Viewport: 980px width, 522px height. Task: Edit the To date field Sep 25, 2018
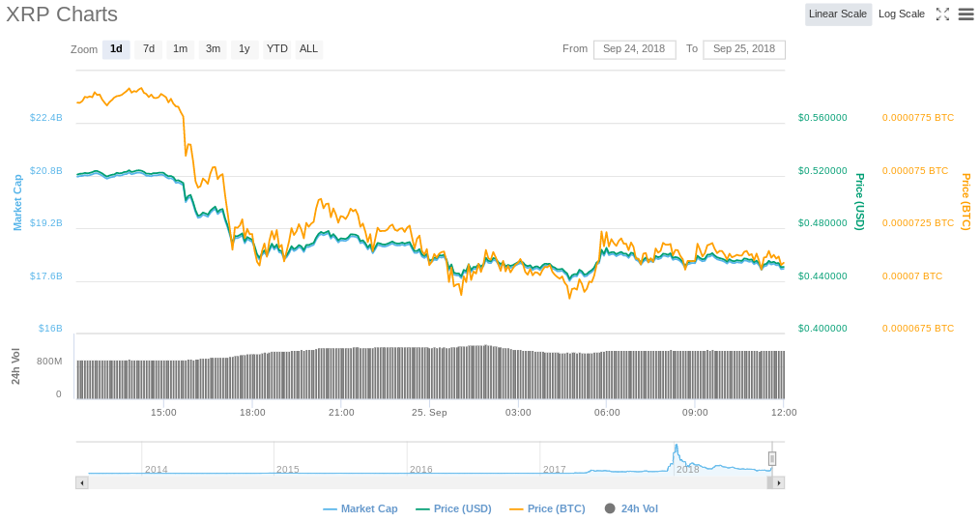pos(744,49)
